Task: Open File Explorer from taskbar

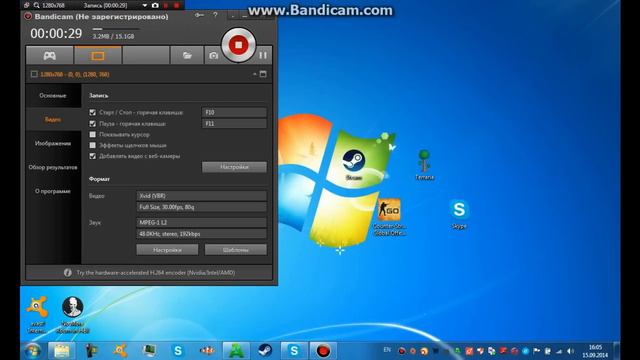Action: click(x=62, y=351)
